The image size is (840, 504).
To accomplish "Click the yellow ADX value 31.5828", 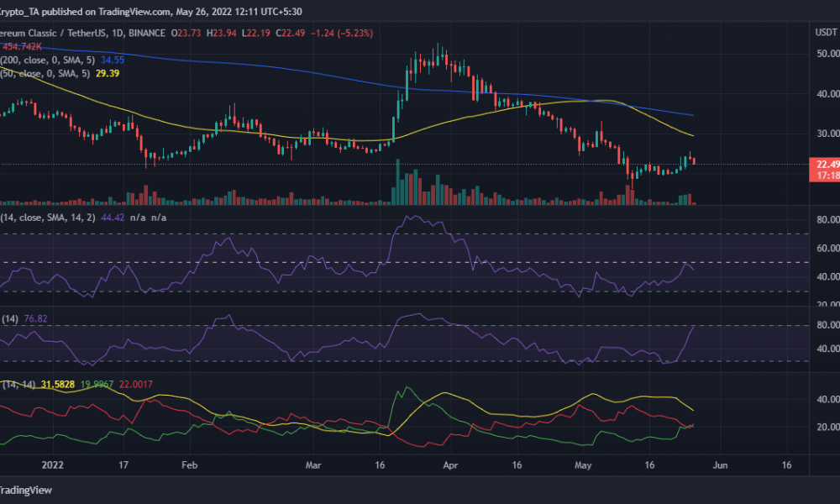I will coord(58,385).
